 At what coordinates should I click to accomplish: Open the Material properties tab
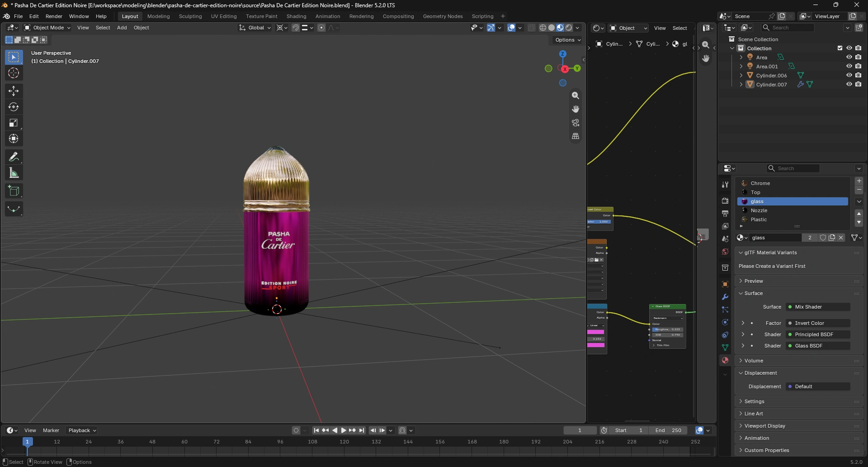[725, 360]
